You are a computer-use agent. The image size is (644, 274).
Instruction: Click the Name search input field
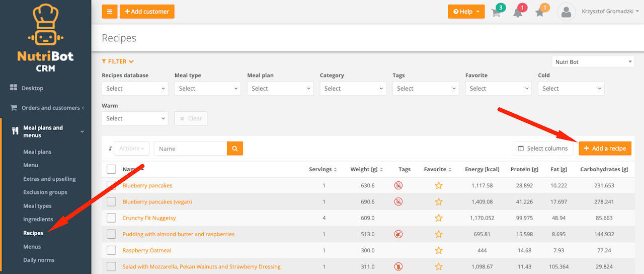click(190, 149)
